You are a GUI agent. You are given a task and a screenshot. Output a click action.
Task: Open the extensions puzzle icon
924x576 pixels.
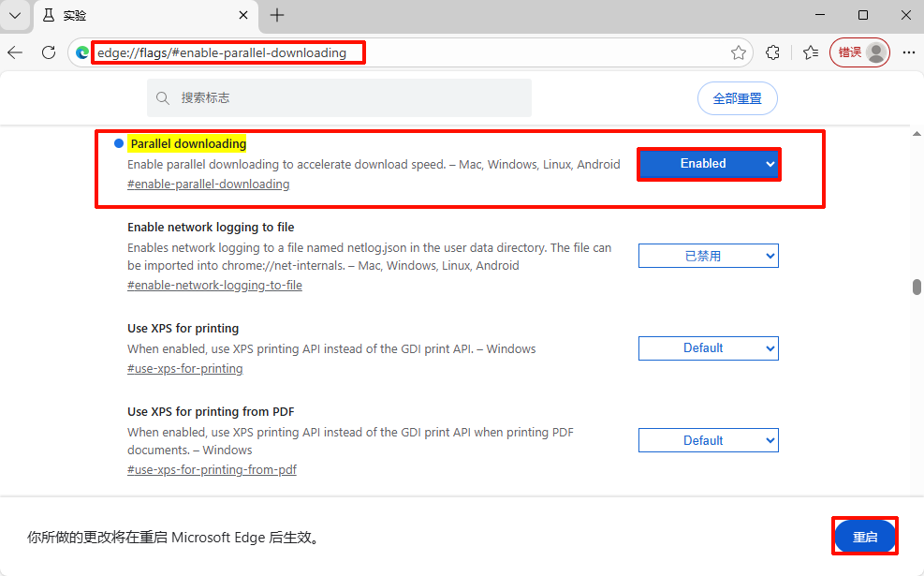[x=773, y=52]
